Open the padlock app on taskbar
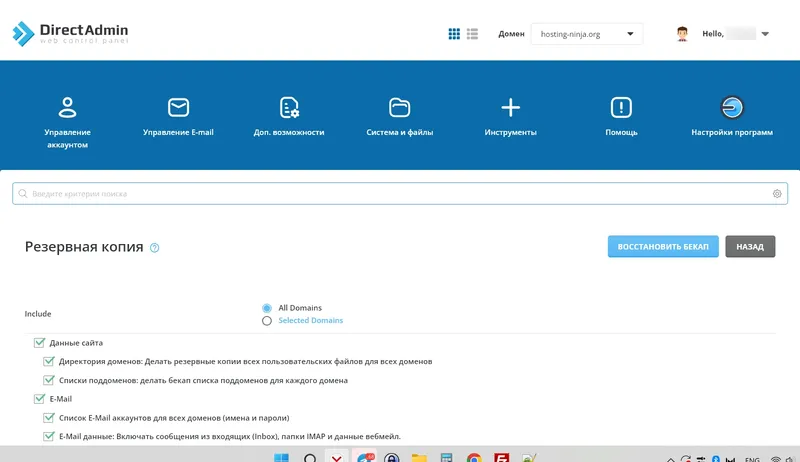 pyautogui.click(x=391, y=458)
